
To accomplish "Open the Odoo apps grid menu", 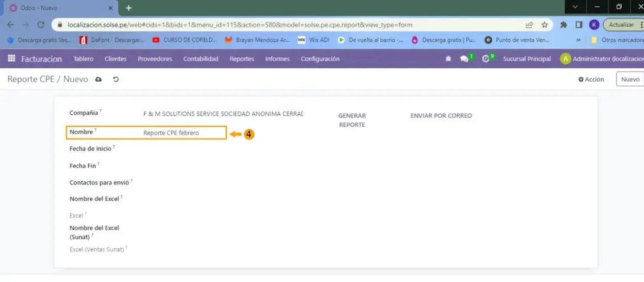I will [11, 59].
